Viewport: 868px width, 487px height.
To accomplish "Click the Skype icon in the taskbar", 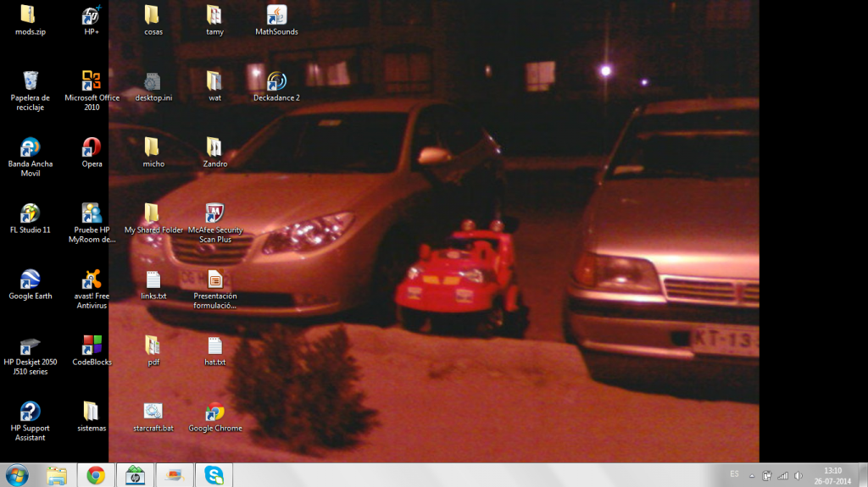I will point(214,475).
